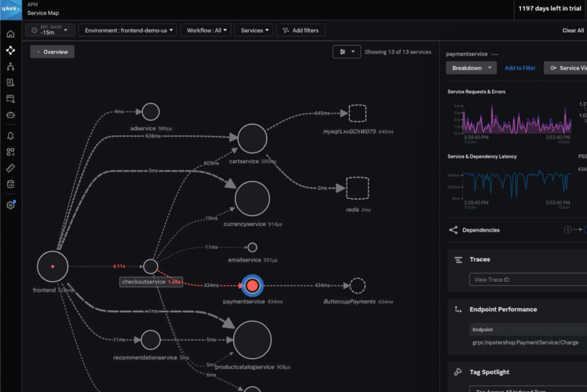Open the Metric Finder ruler icon in sidebar
Image resolution: width=587 pixels, height=392 pixels.
click(x=10, y=168)
